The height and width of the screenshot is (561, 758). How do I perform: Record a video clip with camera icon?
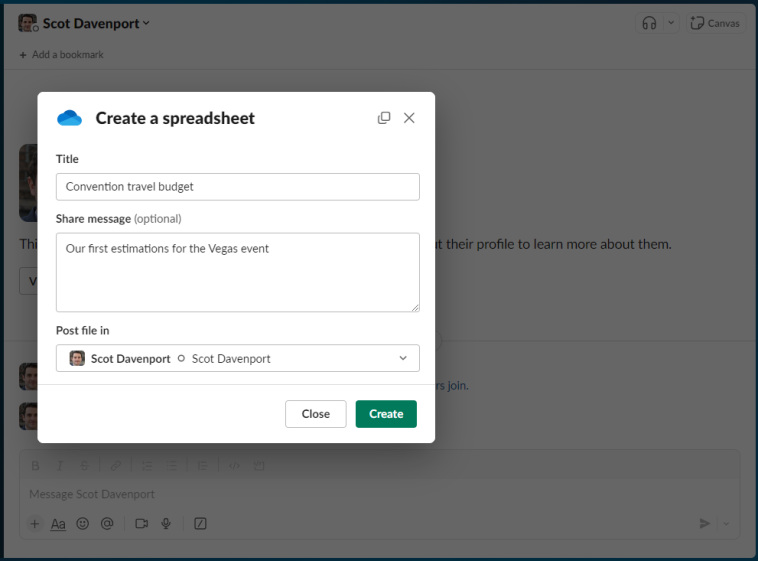pos(142,524)
